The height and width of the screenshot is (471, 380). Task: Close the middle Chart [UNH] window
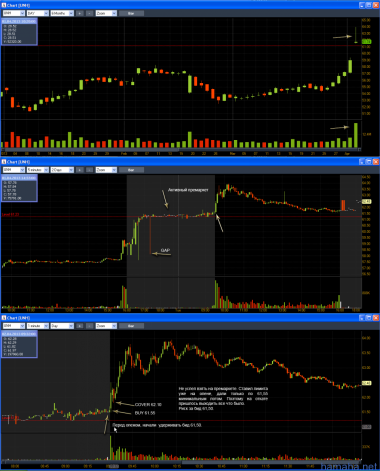coord(376,162)
